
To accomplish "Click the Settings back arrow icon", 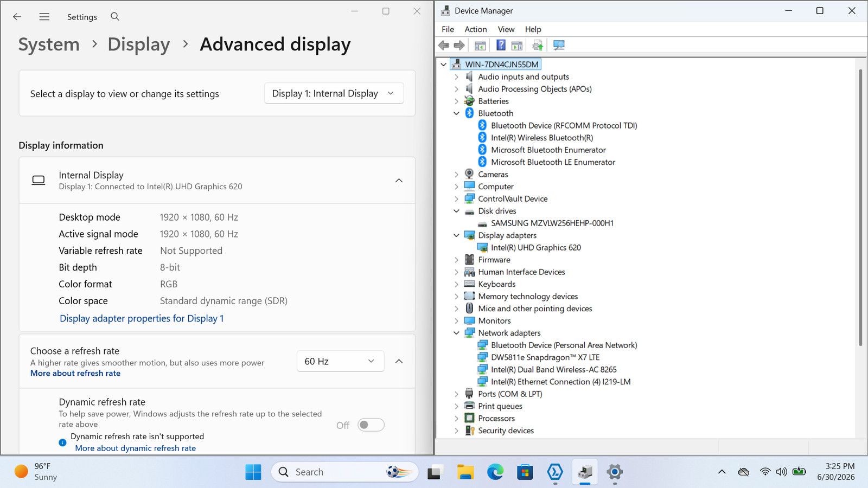I will click(17, 17).
